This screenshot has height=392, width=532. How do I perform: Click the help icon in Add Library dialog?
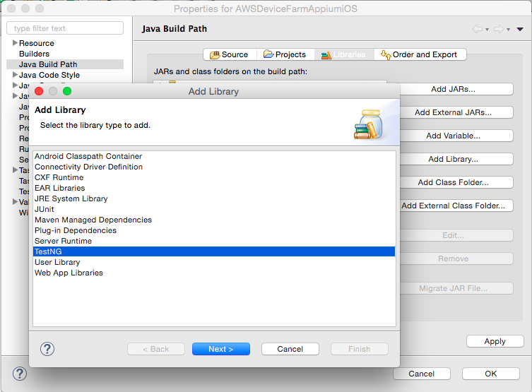click(x=47, y=349)
